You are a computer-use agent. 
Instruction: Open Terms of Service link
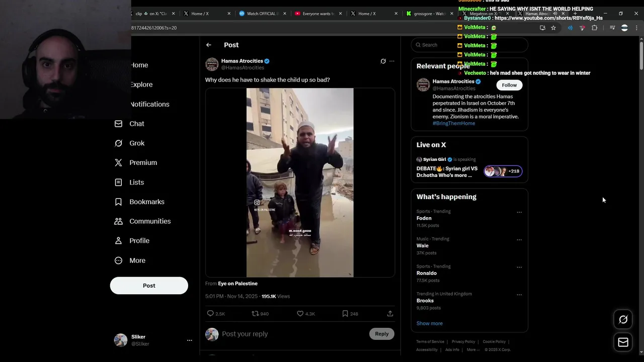[430, 342]
